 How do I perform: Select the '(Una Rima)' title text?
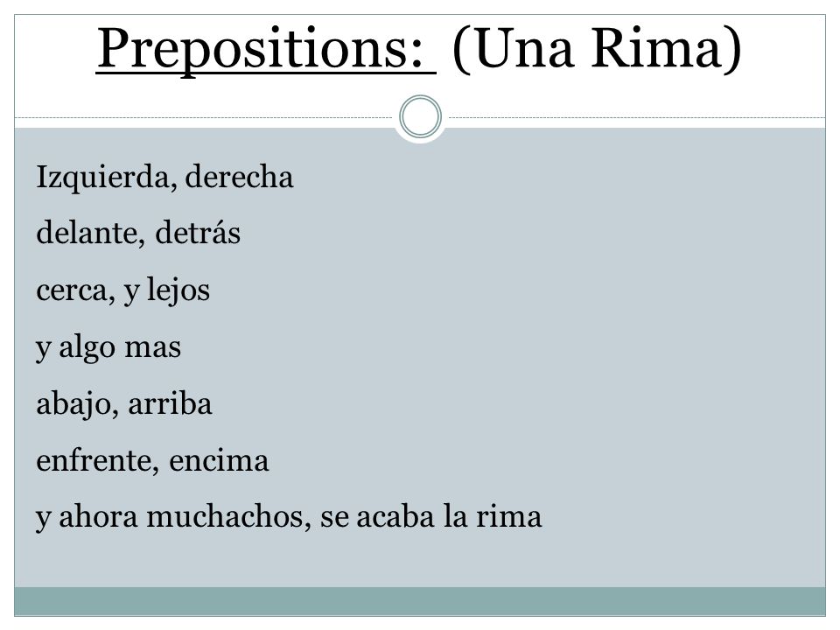tap(597, 49)
